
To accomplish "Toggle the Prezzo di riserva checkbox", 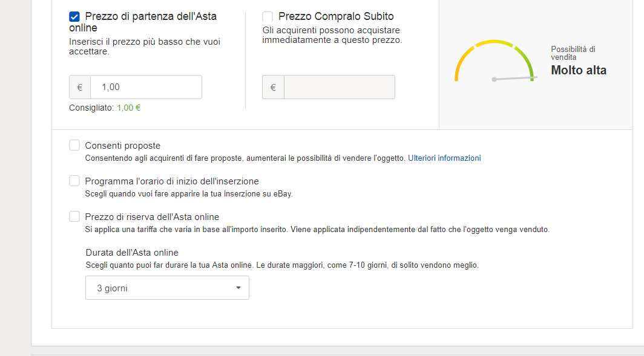I will coord(74,216).
